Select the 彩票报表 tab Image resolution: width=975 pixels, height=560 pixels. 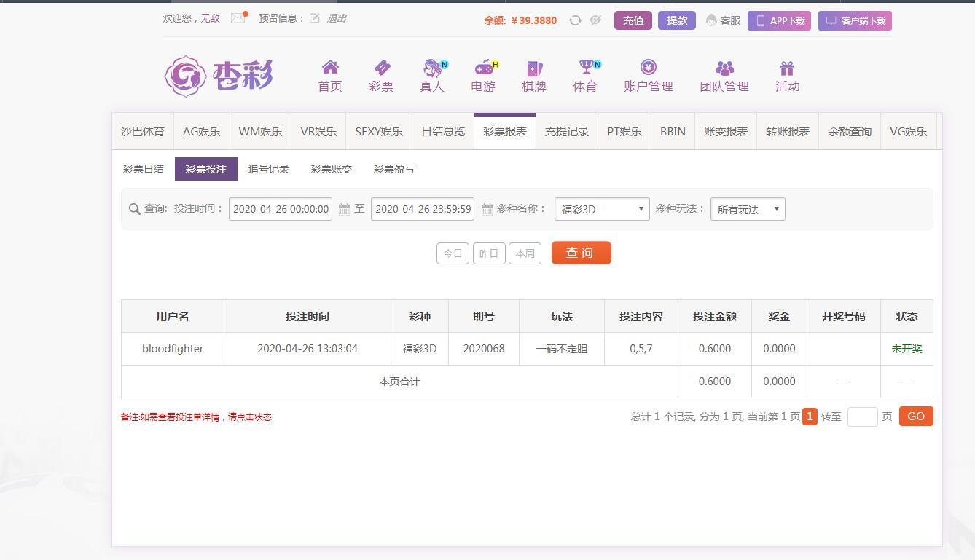coord(505,132)
